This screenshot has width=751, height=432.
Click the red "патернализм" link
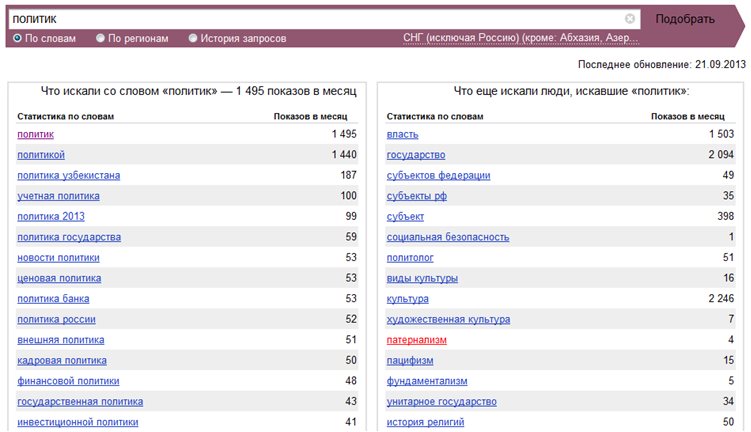[x=416, y=340]
